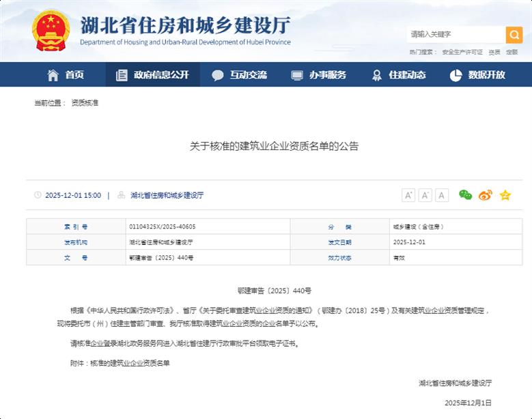Viewport: 532px width, 419px height.
Task: Navigate to 住建动态 section
Action: 399,75
